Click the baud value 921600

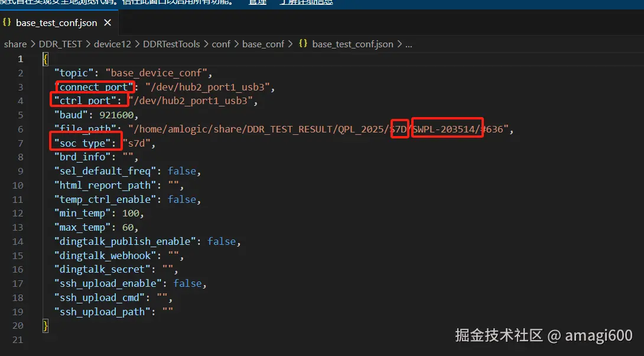click(x=116, y=115)
